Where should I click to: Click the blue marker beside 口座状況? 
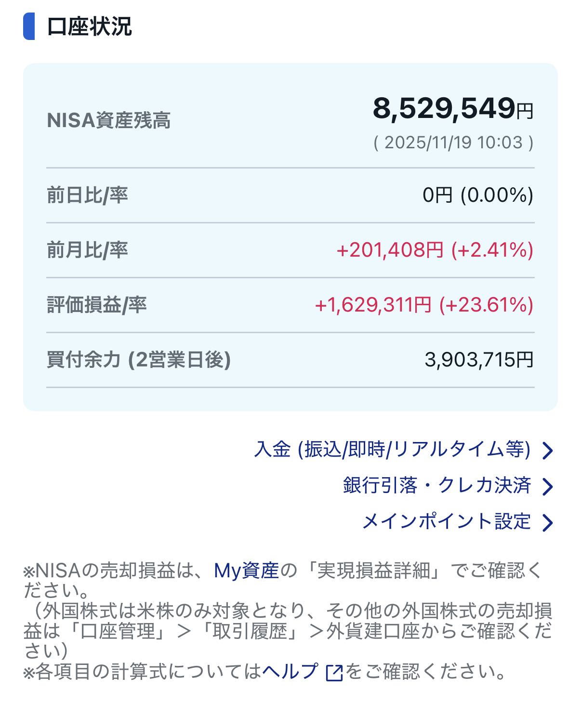coord(29,26)
